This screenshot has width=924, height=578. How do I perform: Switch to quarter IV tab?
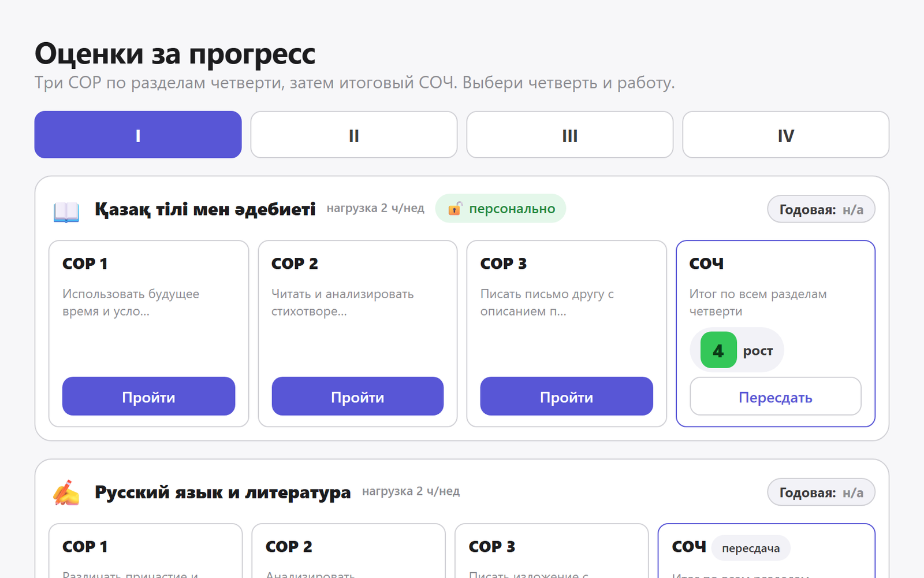(x=786, y=135)
